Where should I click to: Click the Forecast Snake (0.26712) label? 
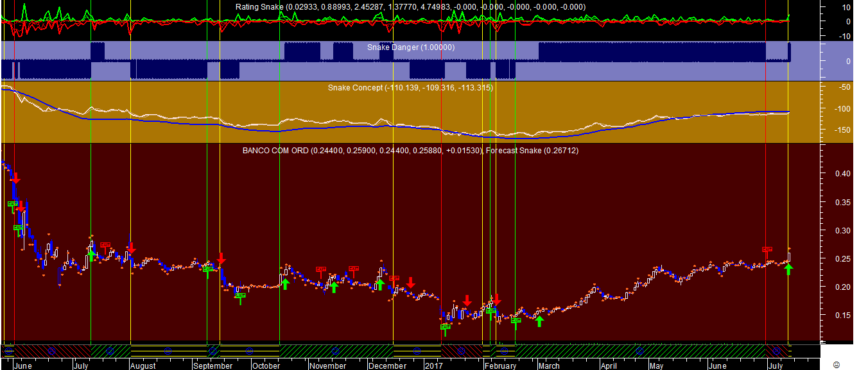pos(533,151)
